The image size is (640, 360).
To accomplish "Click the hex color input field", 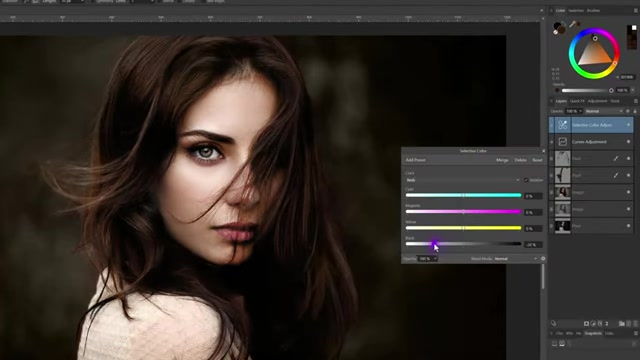I will point(627,77).
